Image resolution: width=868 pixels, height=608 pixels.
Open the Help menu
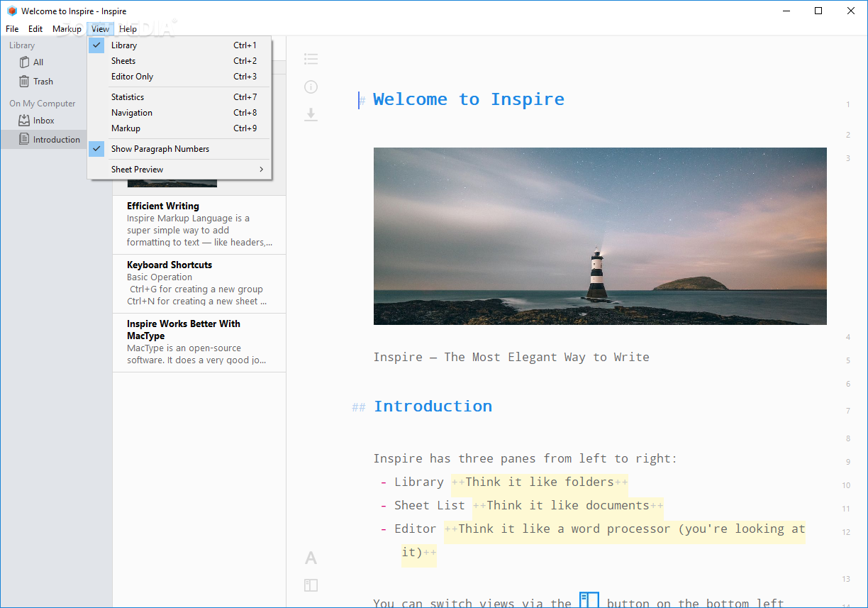(x=128, y=29)
